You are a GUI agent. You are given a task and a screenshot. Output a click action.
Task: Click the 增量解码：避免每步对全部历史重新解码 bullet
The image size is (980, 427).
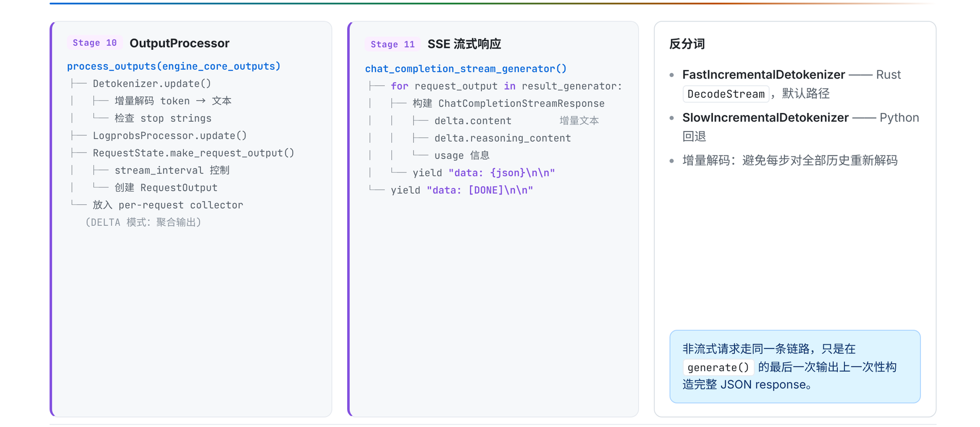tap(789, 161)
